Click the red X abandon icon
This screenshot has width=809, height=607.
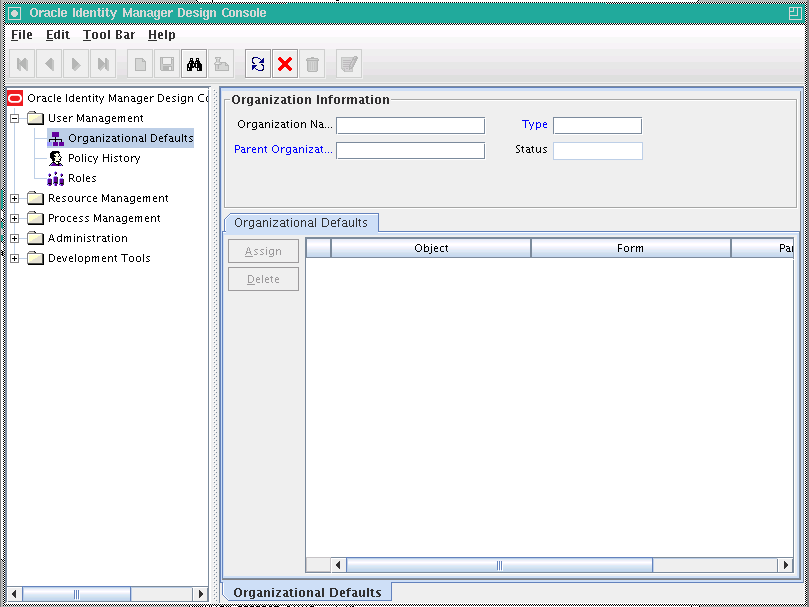(285, 63)
